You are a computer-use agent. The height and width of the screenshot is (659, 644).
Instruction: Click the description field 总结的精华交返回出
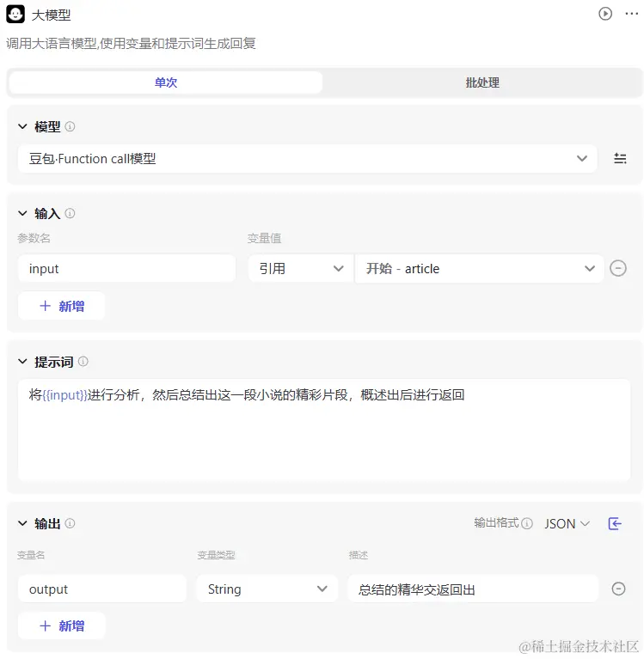coord(473,589)
